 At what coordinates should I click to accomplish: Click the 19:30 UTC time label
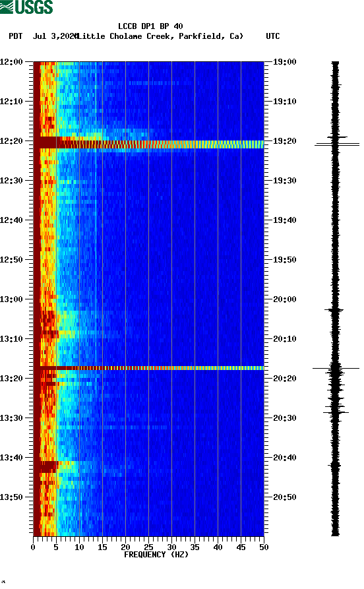(x=285, y=180)
